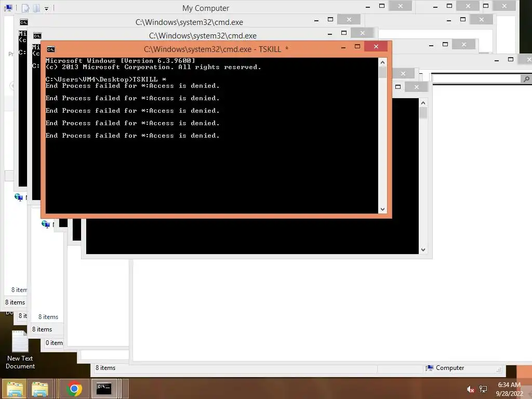Click the magnifier icon in the Explorer search box
This screenshot has height=399, width=532.
[x=526, y=79]
